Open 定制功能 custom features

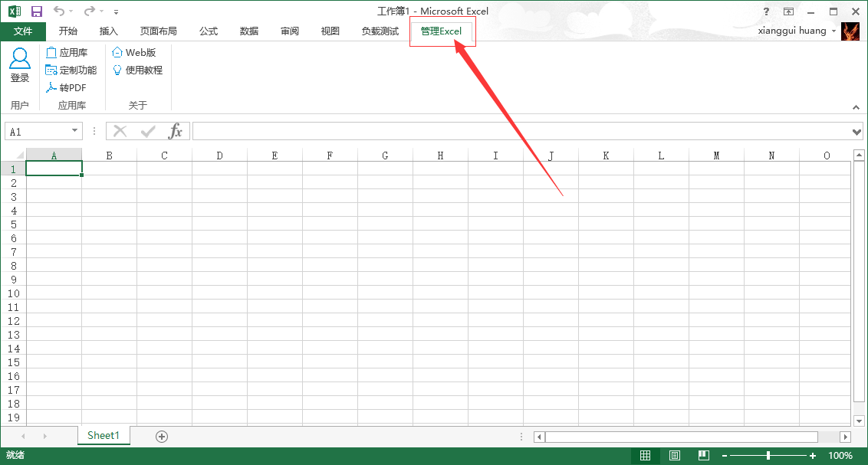click(x=71, y=70)
